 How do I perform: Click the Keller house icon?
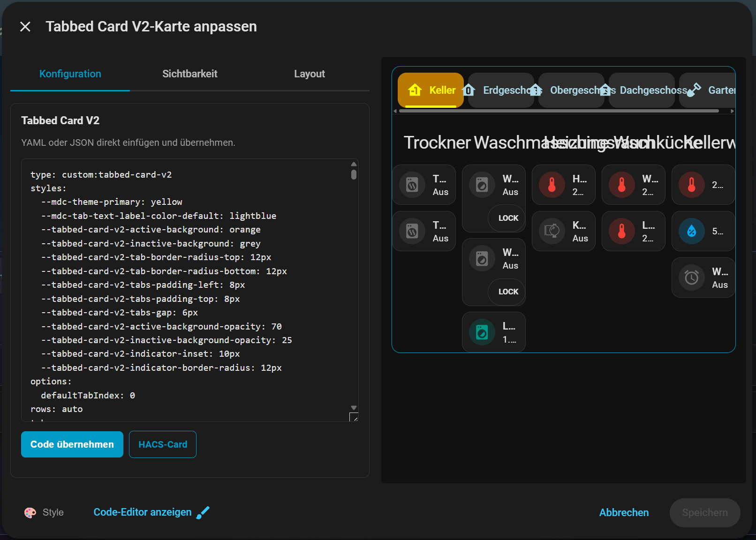point(415,90)
